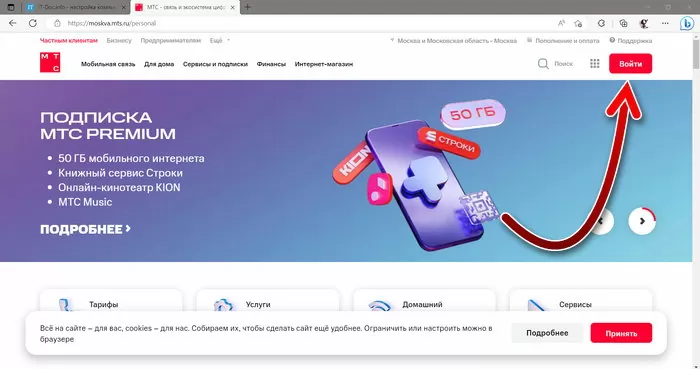The image size is (700, 369).
Task: Open the Тарифы card
Action: coord(111,301)
